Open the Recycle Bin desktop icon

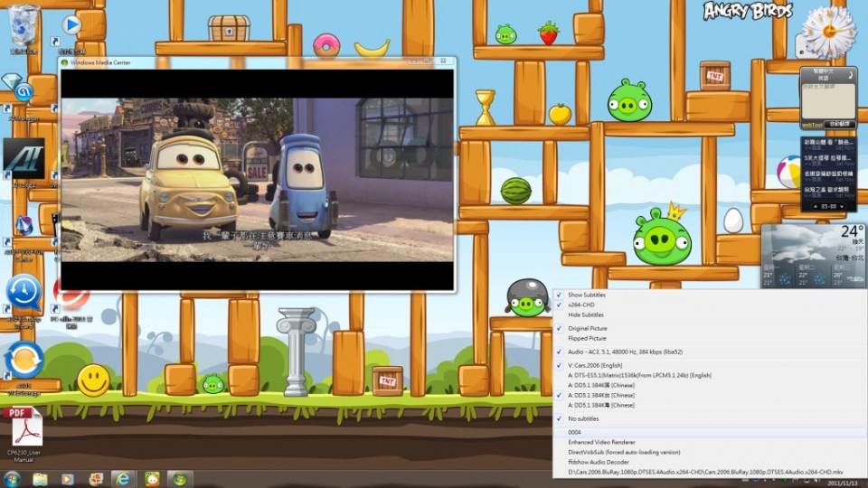coord(23,25)
